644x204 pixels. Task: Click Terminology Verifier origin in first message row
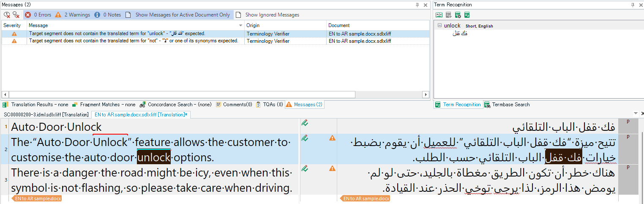point(268,33)
